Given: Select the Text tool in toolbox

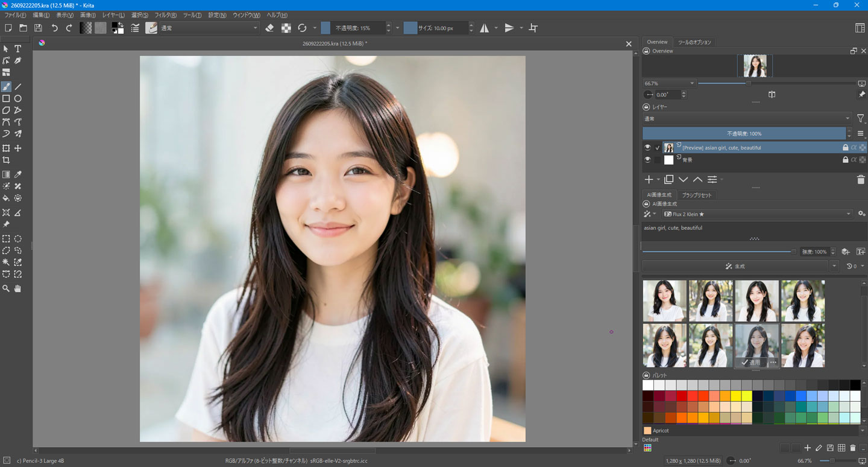Looking at the screenshot, I should (x=18, y=49).
